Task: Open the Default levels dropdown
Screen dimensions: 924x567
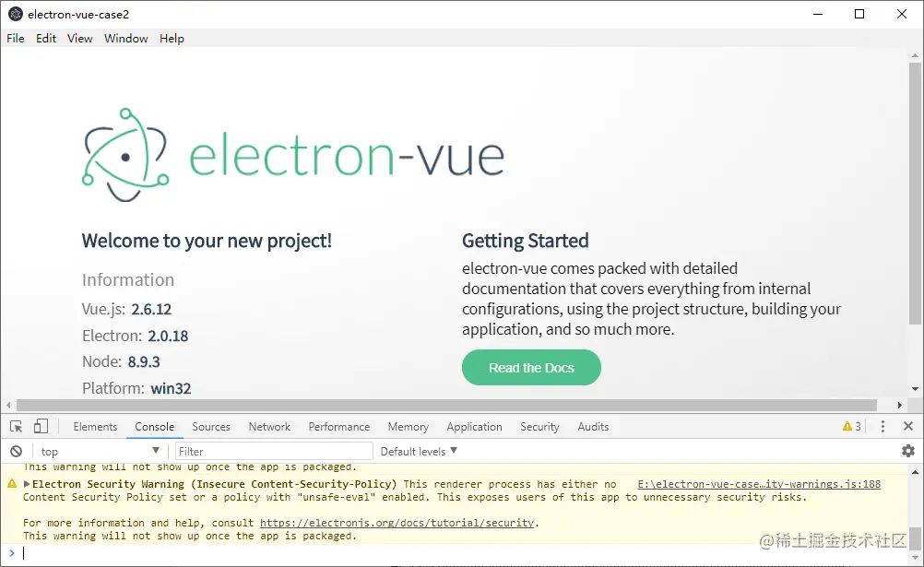Action: (419, 451)
